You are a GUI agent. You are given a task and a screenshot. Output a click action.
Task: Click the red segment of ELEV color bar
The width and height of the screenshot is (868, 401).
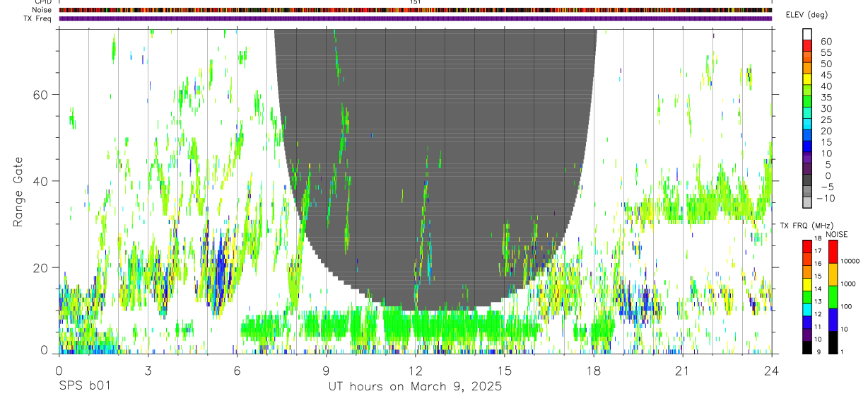coord(807,45)
